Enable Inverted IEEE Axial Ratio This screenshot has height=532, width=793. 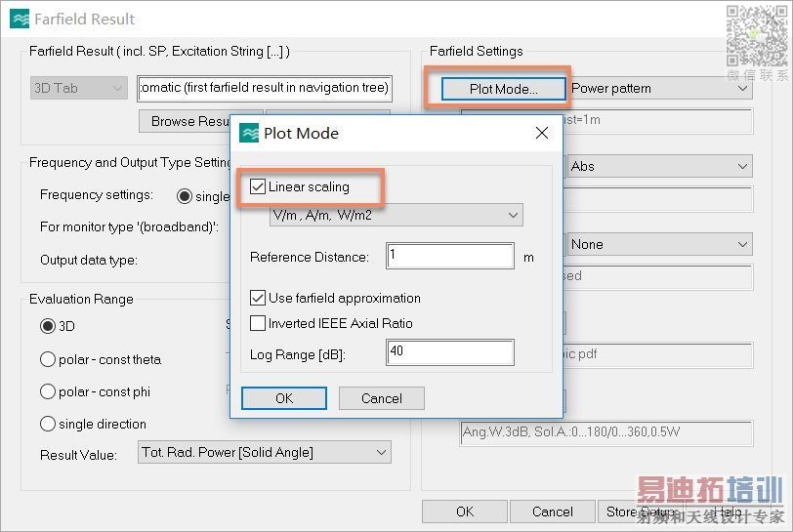[x=258, y=323]
